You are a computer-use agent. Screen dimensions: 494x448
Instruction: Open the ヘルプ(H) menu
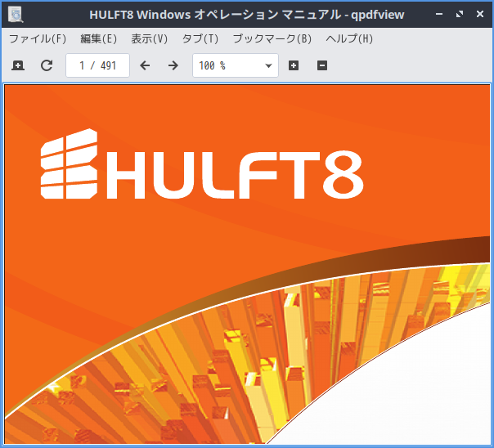click(x=349, y=38)
